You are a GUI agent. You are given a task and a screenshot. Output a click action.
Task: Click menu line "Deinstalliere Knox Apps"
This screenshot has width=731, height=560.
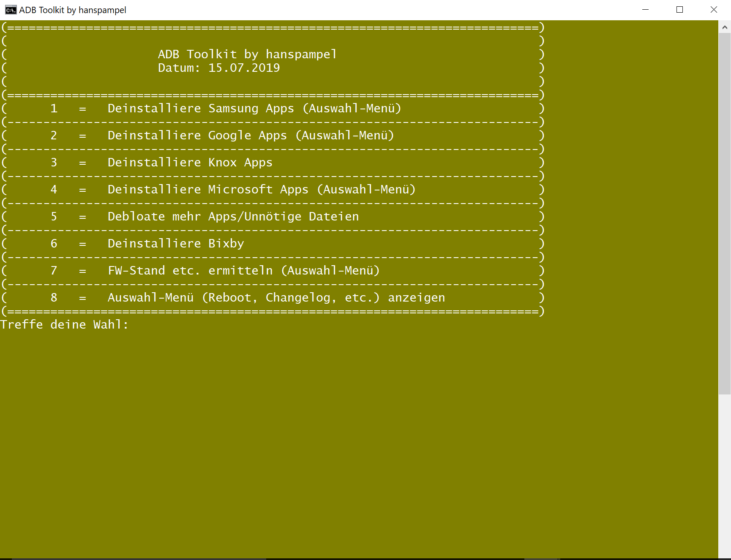[190, 163]
